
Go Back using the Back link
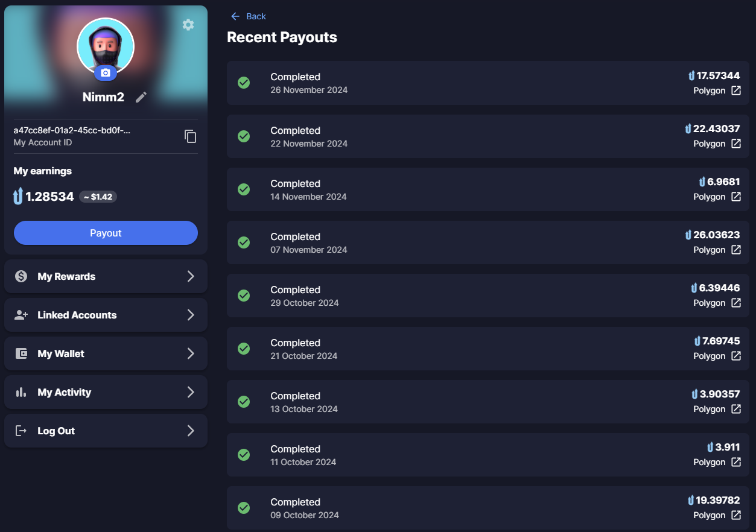(x=248, y=16)
